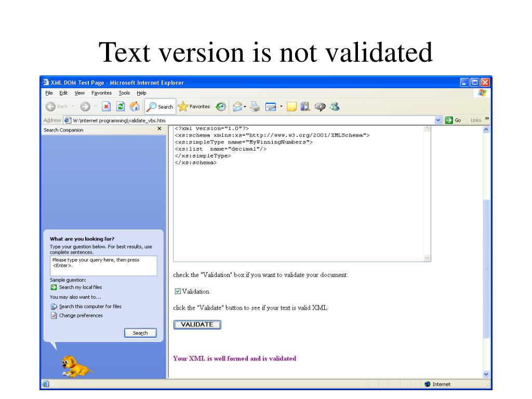Stop page loading with red X icon

click(x=106, y=107)
